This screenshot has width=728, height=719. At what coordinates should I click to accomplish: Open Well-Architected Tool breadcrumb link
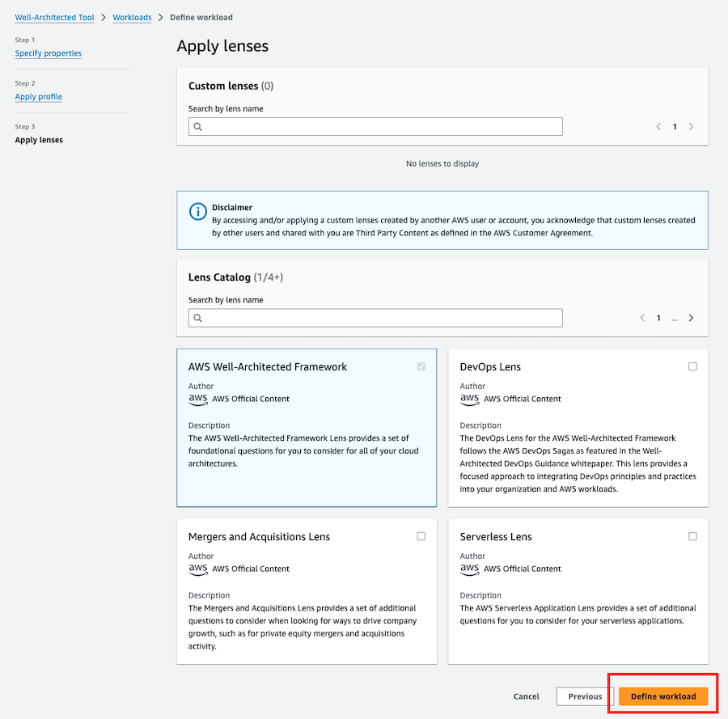[x=54, y=18]
